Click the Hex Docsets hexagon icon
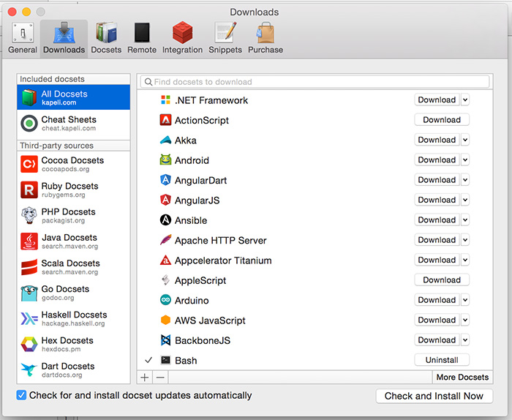 (x=29, y=344)
